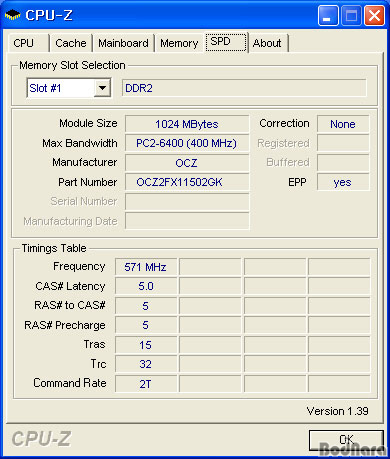Screen dimensions: 390x459
Task: Click the CPU-Z chip icon in title bar
Action: [x=12, y=15]
